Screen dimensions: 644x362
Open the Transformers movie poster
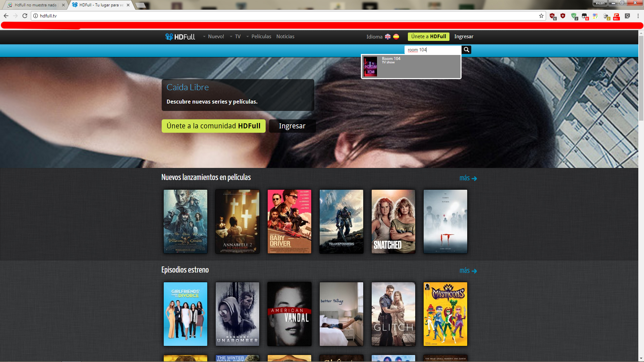[341, 222]
